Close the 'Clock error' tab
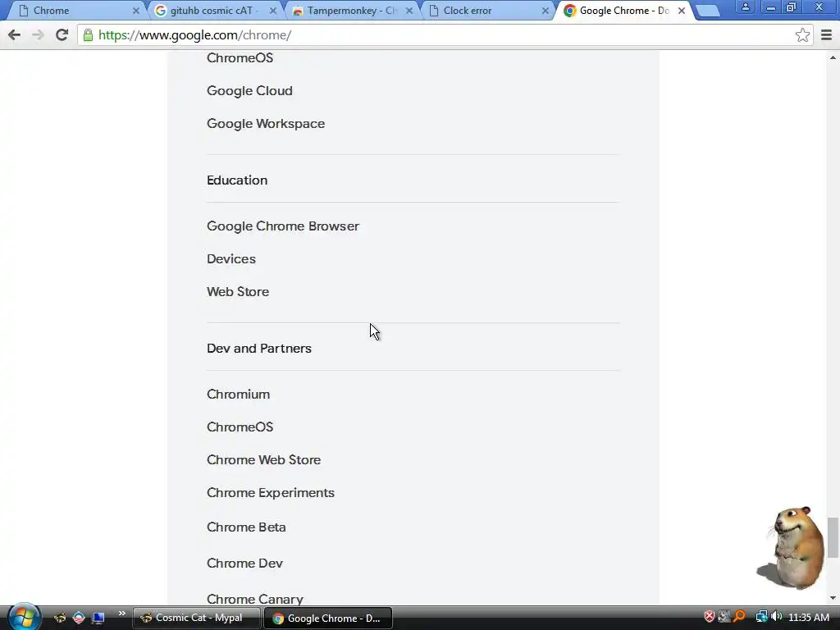The width and height of the screenshot is (840, 630). pos(546,11)
